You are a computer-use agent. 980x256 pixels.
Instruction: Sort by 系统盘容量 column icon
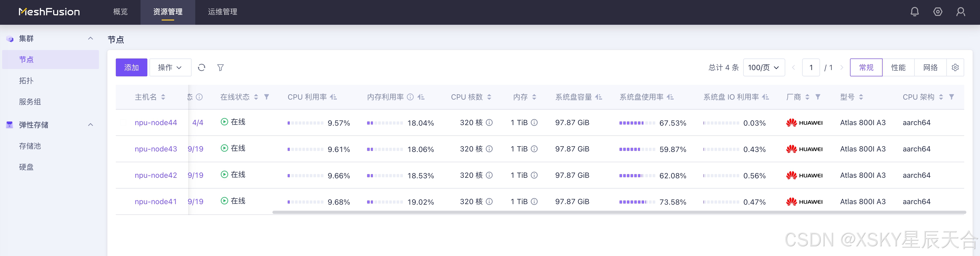coord(599,97)
